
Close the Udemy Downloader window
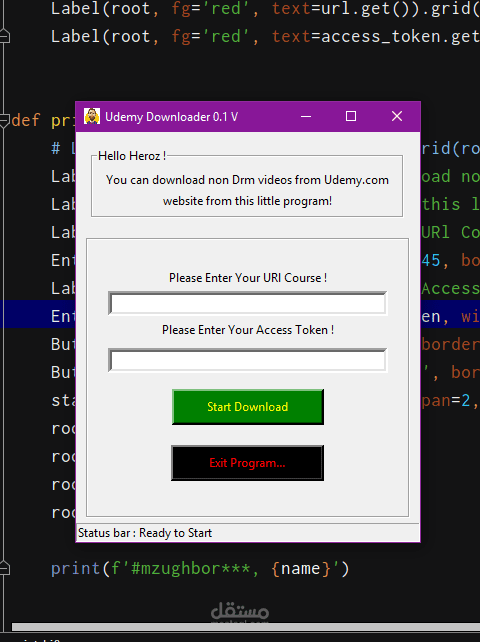pos(397,116)
